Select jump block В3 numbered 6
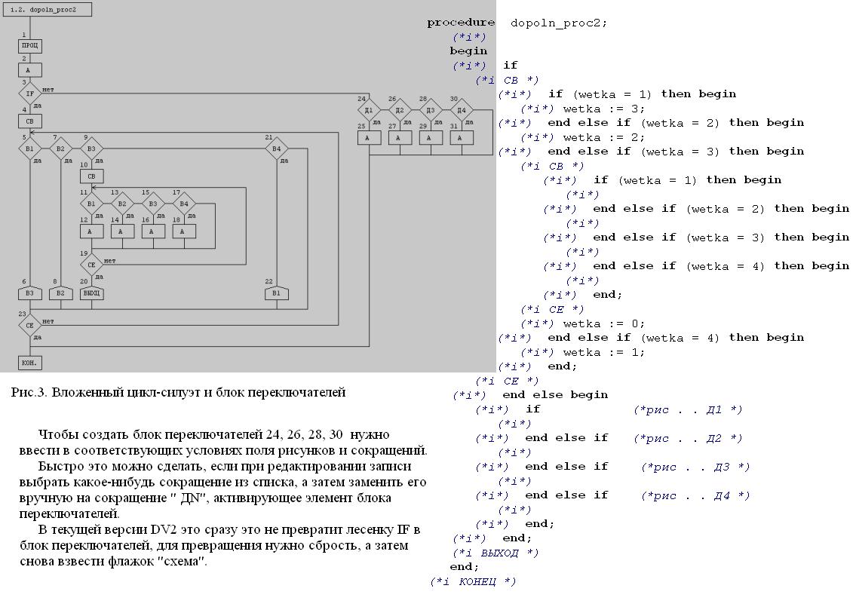 pos(29,293)
